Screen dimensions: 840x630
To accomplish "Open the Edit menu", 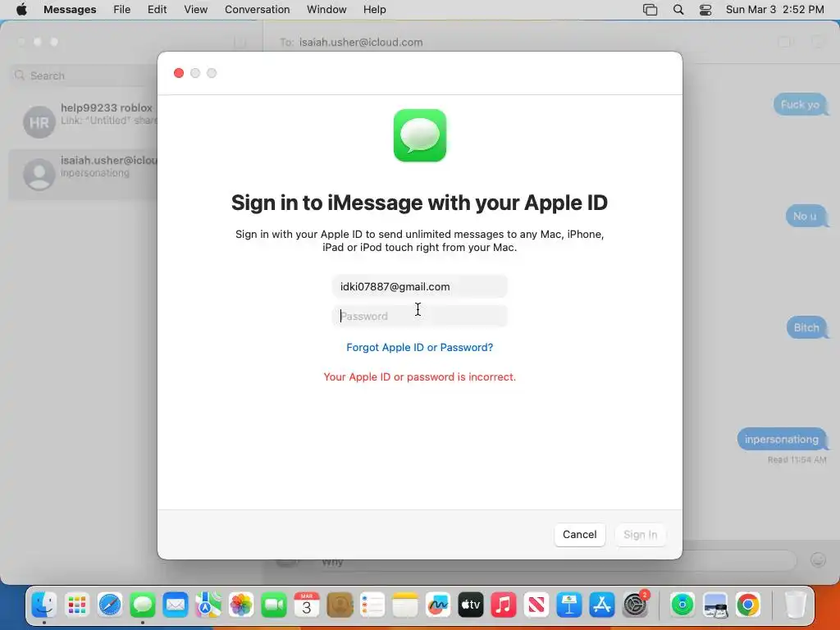I will pyautogui.click(x=157, y=10).
